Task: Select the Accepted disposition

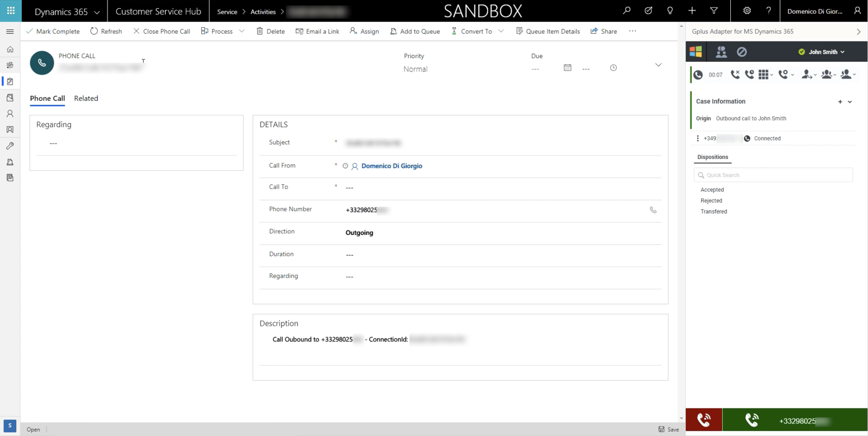Action: click(x=712, y=190)
